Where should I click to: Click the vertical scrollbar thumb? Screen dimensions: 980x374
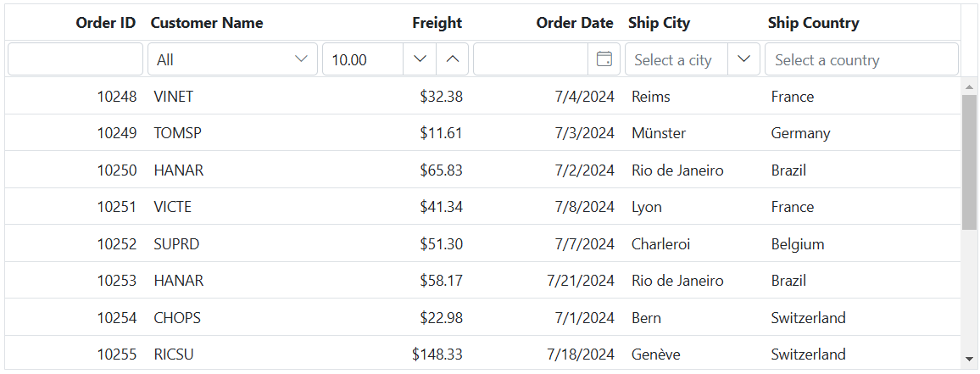969,161
